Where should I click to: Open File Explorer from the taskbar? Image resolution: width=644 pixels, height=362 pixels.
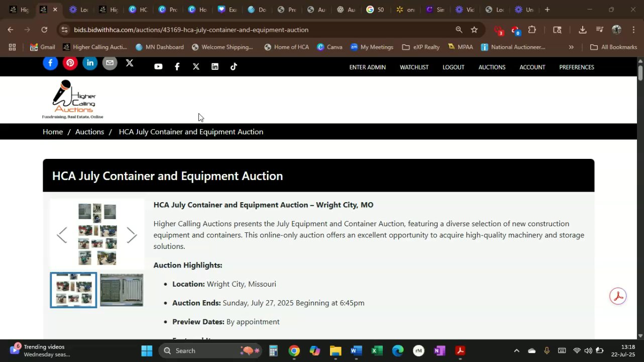coord(336,350)
